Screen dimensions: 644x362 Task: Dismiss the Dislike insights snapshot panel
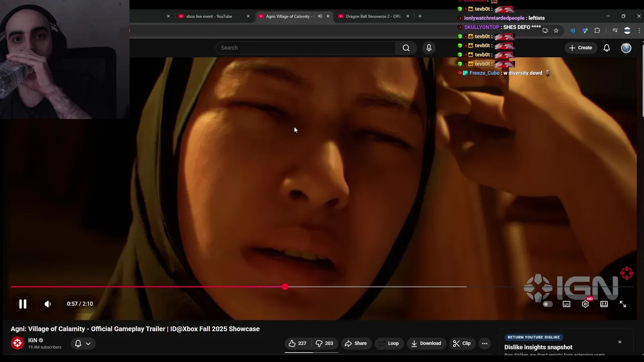[x=620, y=342]
